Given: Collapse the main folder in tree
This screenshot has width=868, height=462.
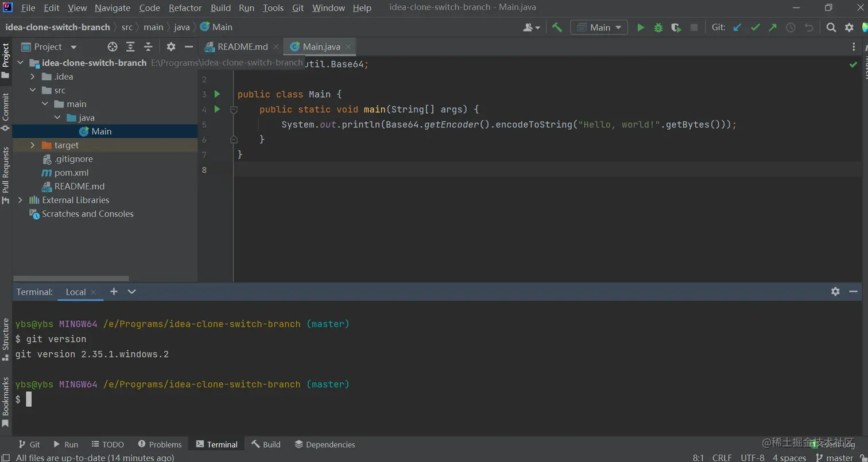Looking at the screenshot, I should point(45,104).
